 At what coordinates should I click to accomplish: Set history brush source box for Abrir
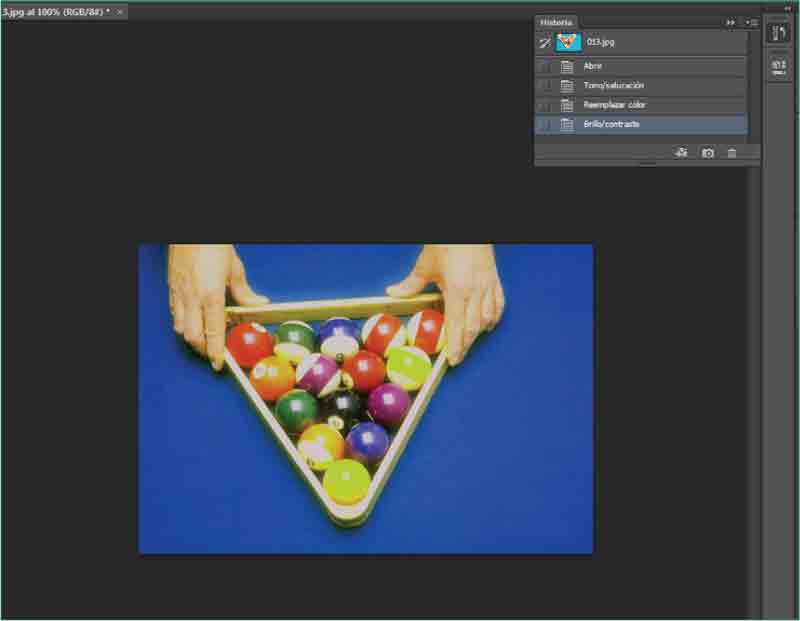[x=545, y=67]
